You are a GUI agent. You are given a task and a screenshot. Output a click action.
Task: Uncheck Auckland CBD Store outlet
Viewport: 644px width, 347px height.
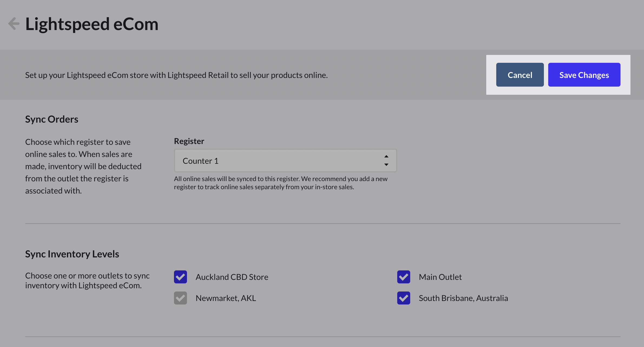pyautogui.click(x=180, y=277)
